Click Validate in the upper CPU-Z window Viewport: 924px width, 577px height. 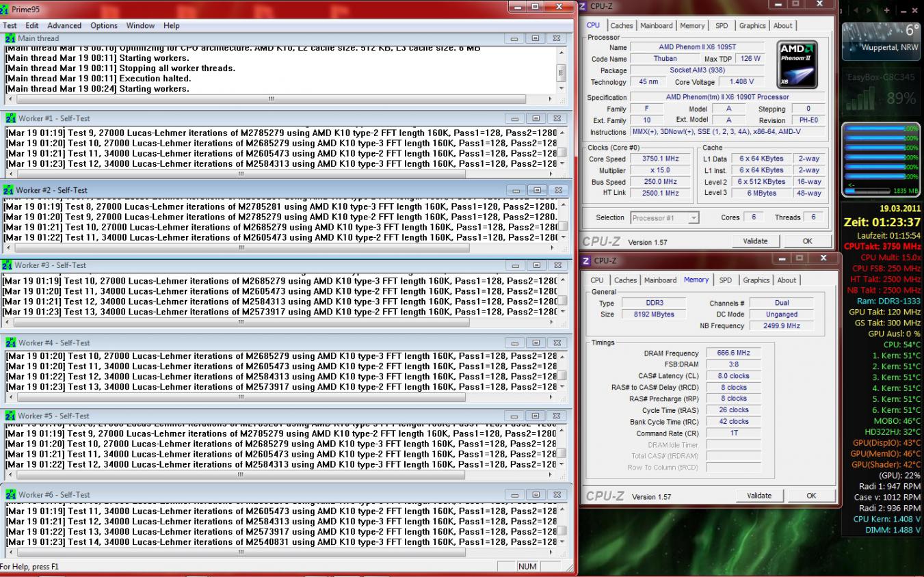coord(756,241)
